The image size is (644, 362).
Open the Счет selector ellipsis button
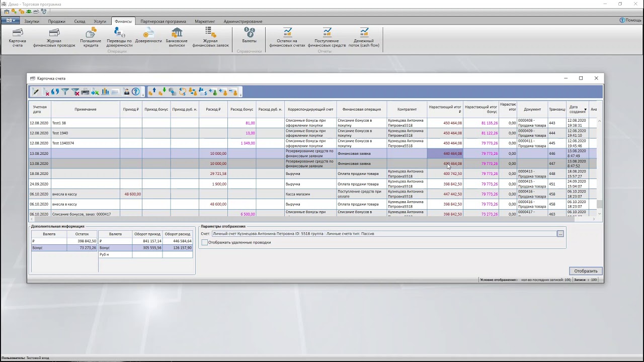560,234
